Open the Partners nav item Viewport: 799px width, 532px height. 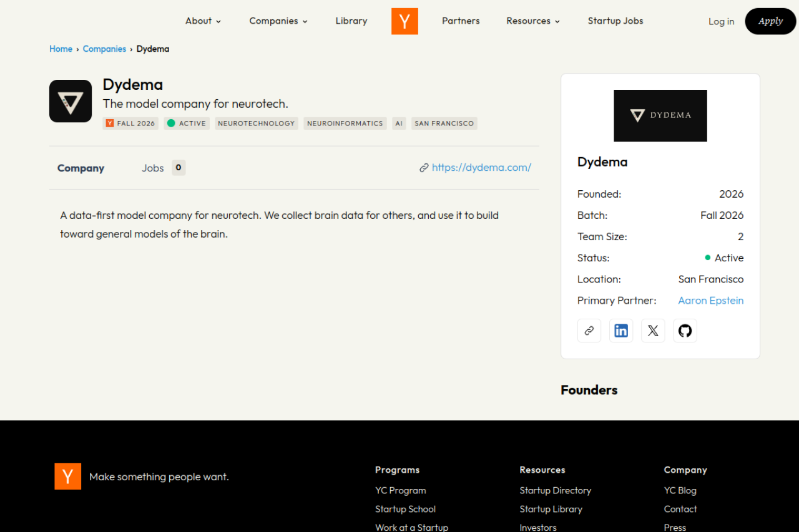pos(461,21)
